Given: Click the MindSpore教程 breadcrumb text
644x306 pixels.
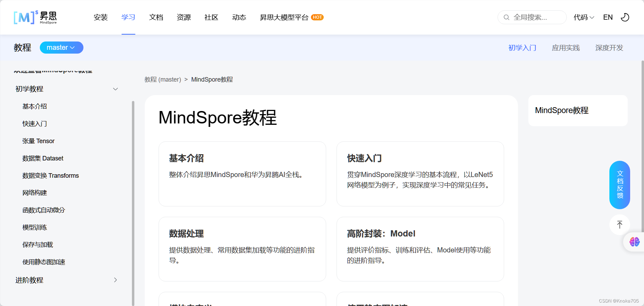Looking at the screenshot, I should tap(212, 80).
